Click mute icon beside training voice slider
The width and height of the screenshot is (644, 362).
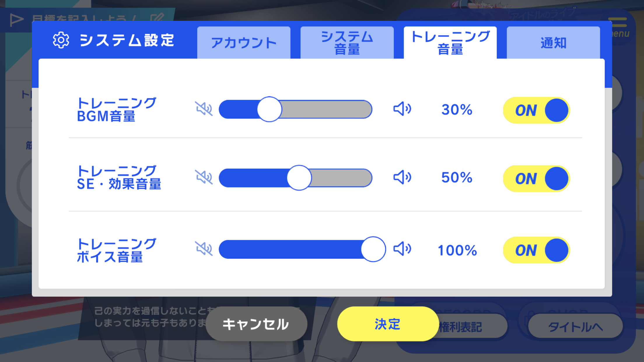(204, 249)
